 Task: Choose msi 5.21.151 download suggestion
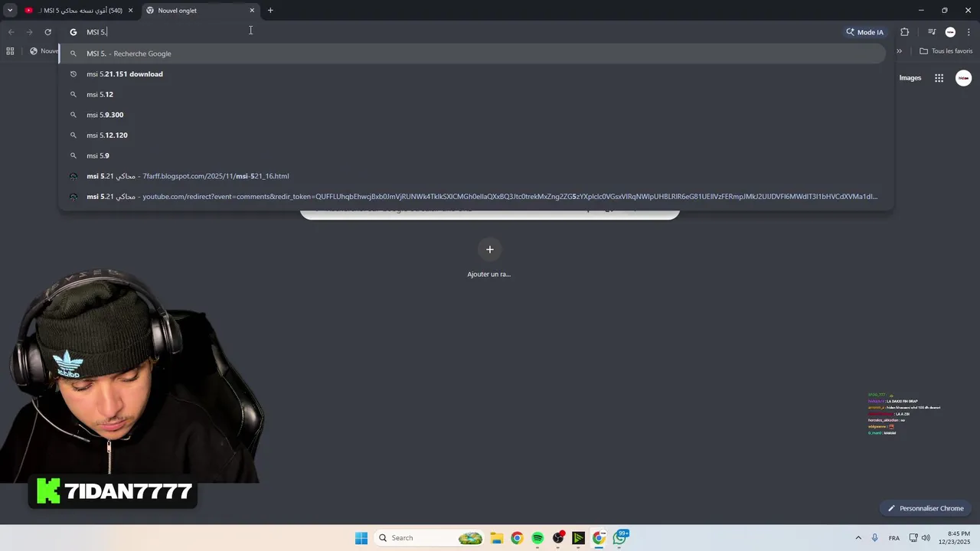[472, 74]
